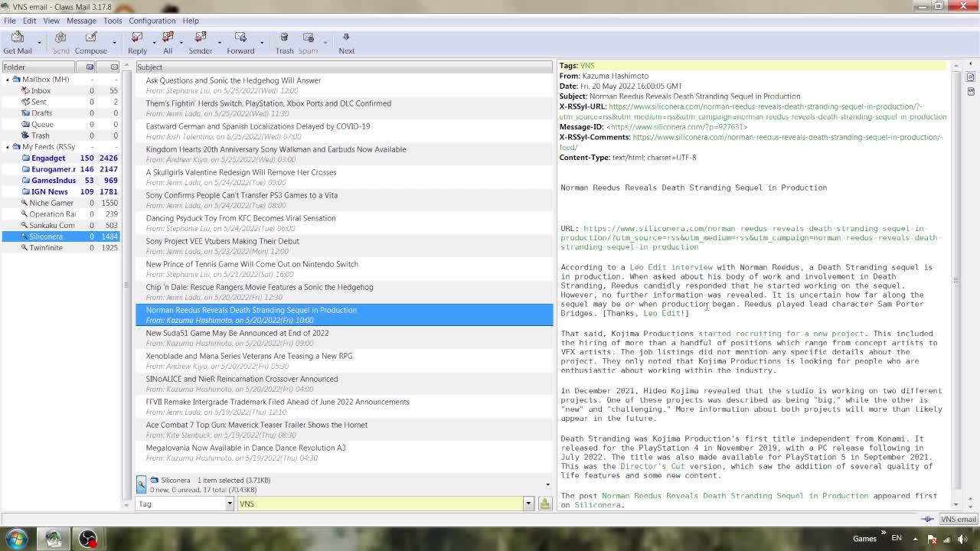Image resolution: width=980 pixels, height=551 pixels.
Task: Open Windows Start button
Action: [17, 539]
